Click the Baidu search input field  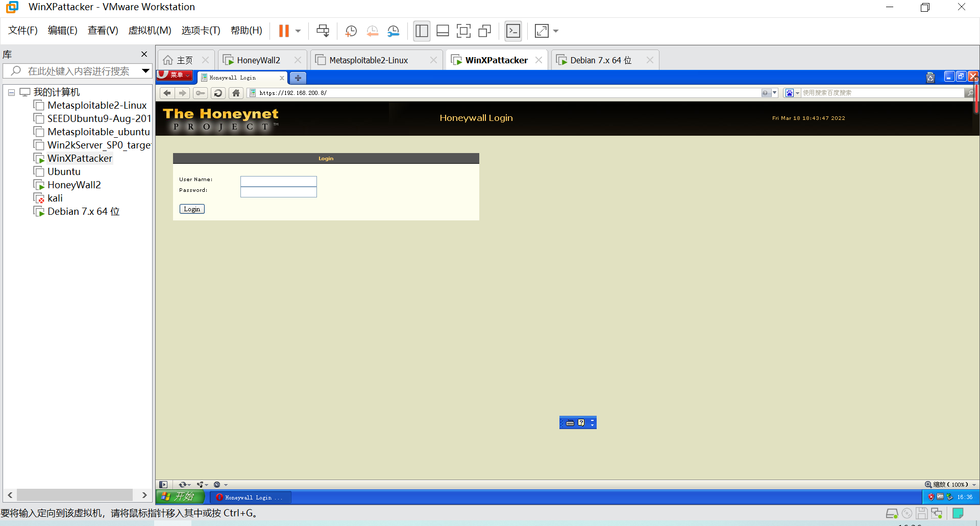(x=882, y=93)
